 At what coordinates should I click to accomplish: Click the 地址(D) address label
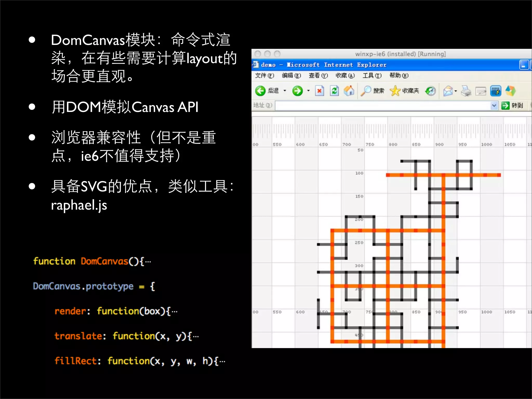point(263,105)
